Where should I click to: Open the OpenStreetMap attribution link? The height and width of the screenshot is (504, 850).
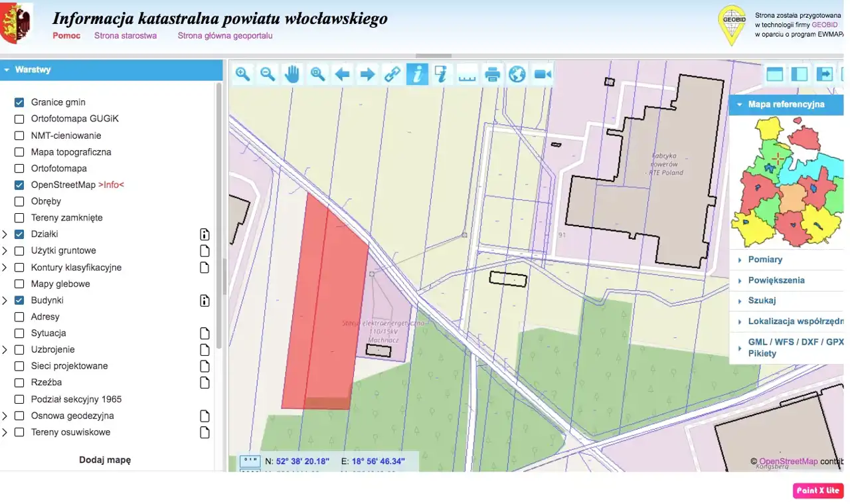point(788,462)
